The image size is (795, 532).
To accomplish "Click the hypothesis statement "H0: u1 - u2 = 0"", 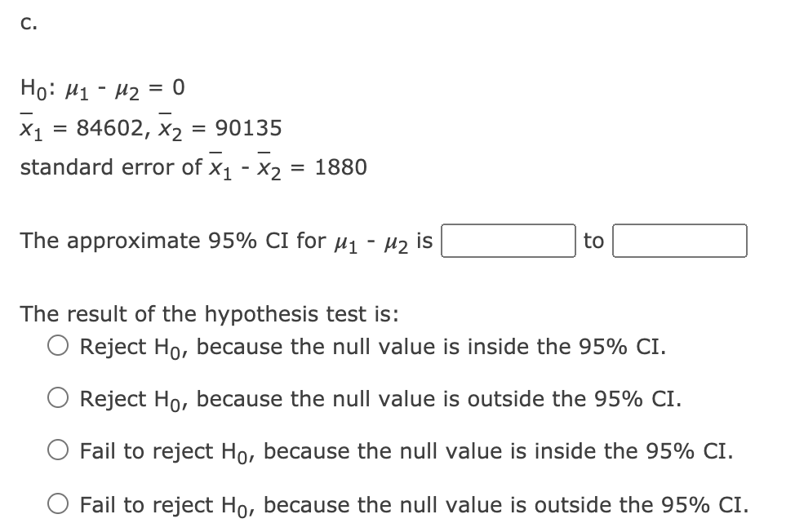I will [102, 87].
